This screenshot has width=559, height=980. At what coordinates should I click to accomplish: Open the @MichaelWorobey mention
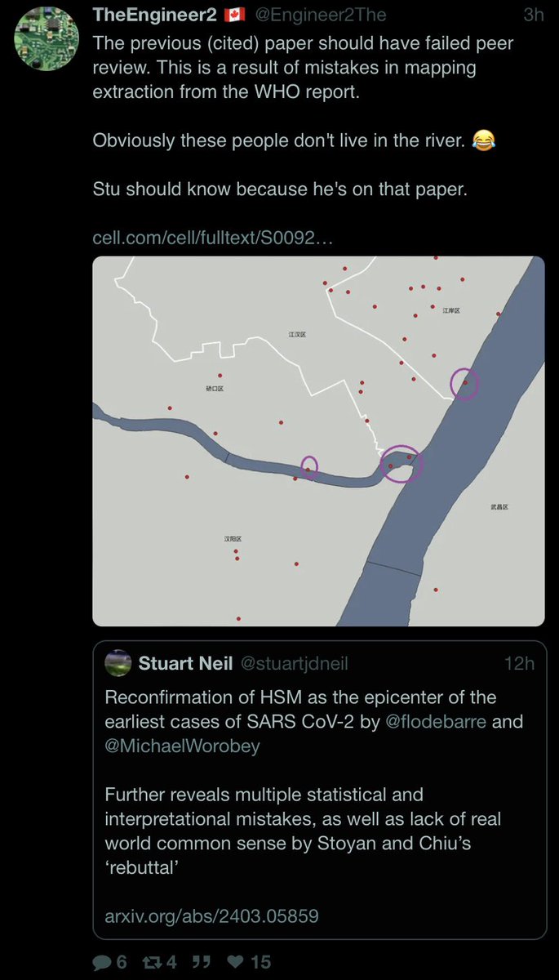click(182, 746)
